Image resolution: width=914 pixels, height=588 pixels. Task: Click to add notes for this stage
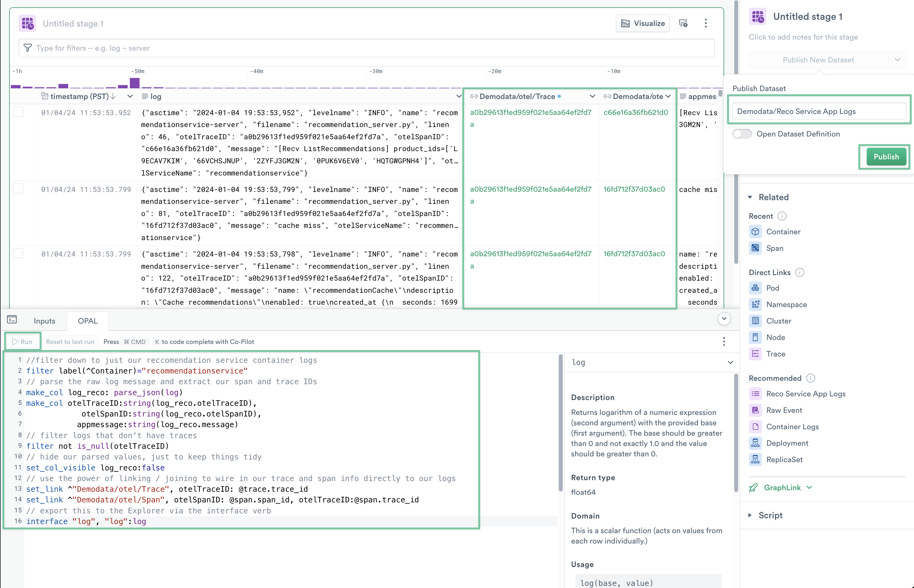coord(803,37)
